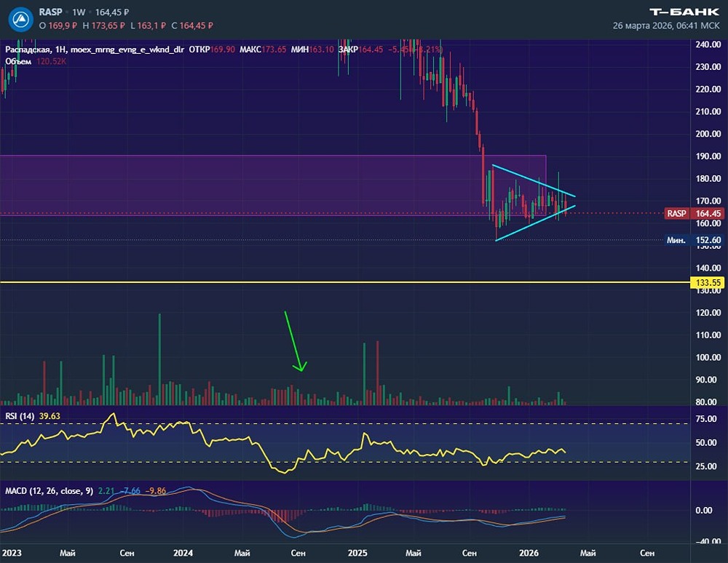Image resolution: width=728 pixels, height=563 pixels.
Task: Select the yellow 133.55 price level tag
Action: point(708,282)
